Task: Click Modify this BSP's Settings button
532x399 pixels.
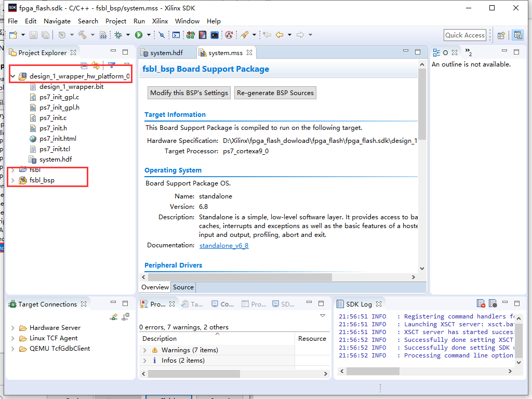Action: (x=189, y=93)
